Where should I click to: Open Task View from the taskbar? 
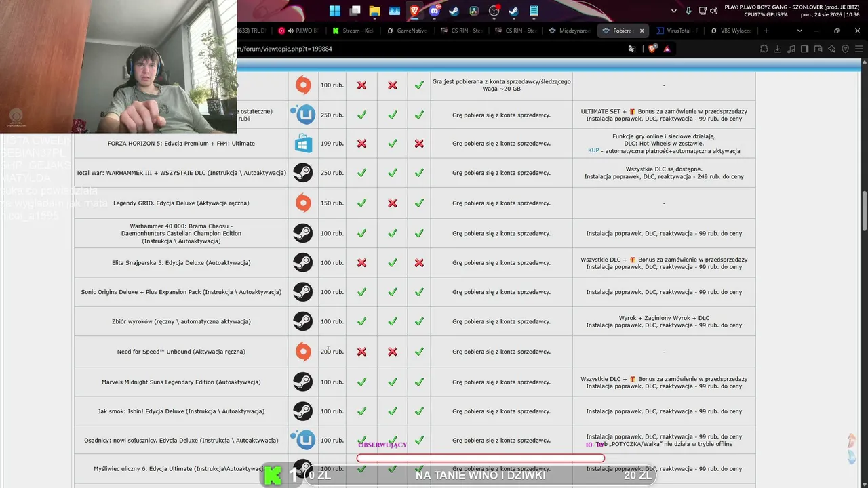355,11
